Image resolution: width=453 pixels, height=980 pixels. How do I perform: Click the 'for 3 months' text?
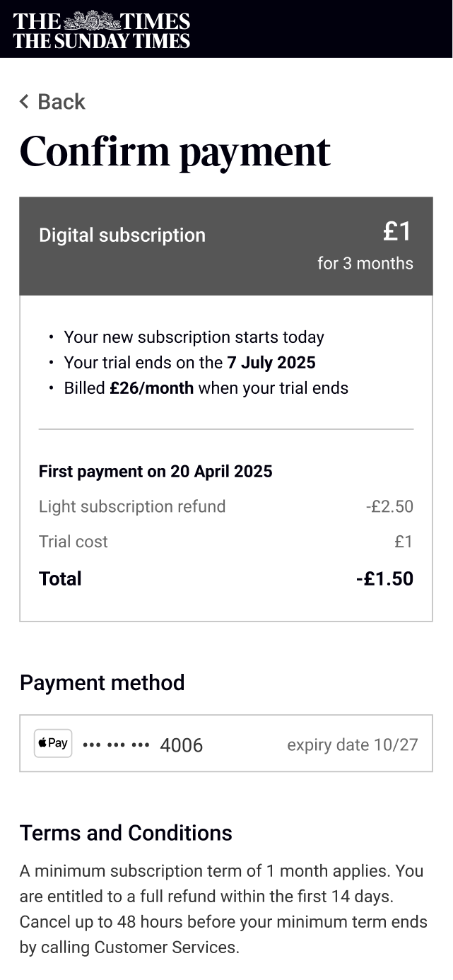pos(365,263)
